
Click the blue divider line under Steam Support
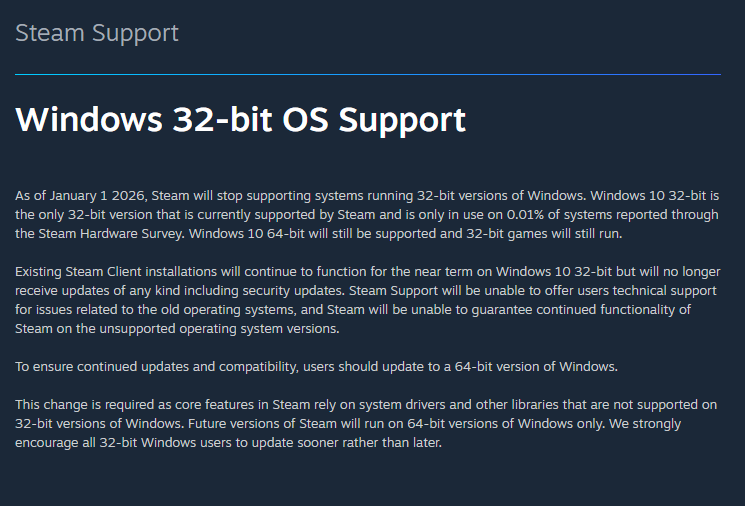[368, 74]
